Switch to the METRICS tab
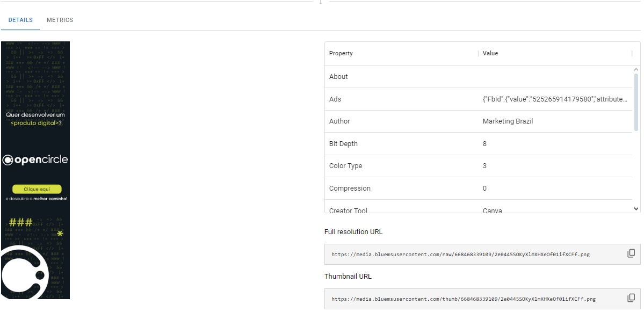The width and height of the screenshot is (644, 312). coord(60,20)
